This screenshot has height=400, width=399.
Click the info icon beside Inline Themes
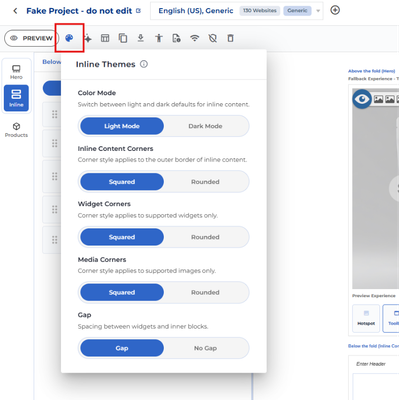pos(144,64)
